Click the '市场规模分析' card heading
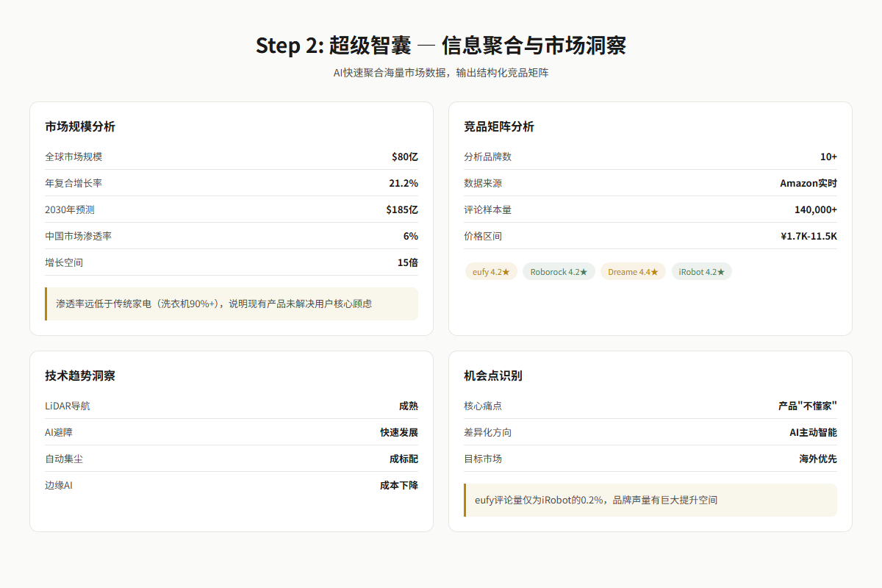The width and height of the screenshot is (882, 588). tap(80, 126)
